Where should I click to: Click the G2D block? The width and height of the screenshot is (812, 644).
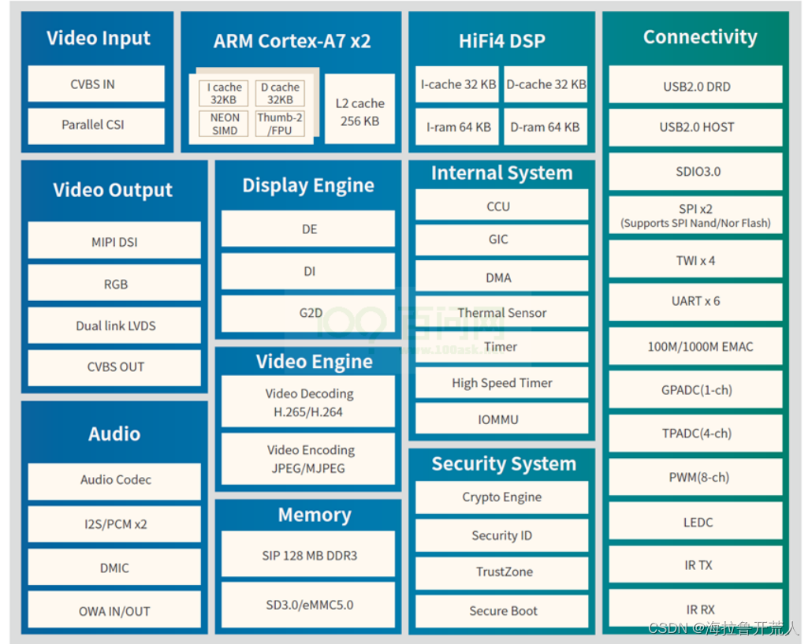pyautogui.click(x=308, y=314)
